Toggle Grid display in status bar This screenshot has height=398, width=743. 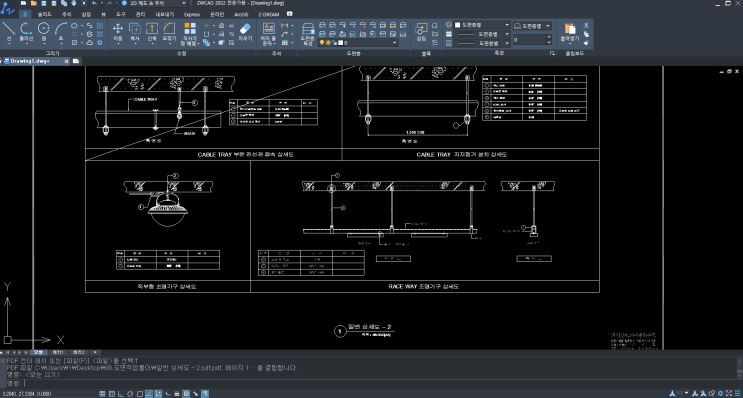[x=112, y=394]
